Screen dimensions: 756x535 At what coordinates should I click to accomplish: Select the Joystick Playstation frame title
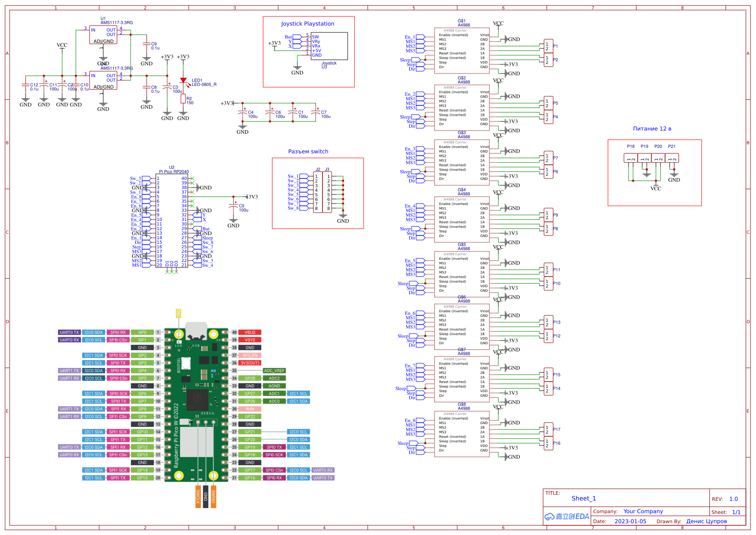(x=308, y=24)
